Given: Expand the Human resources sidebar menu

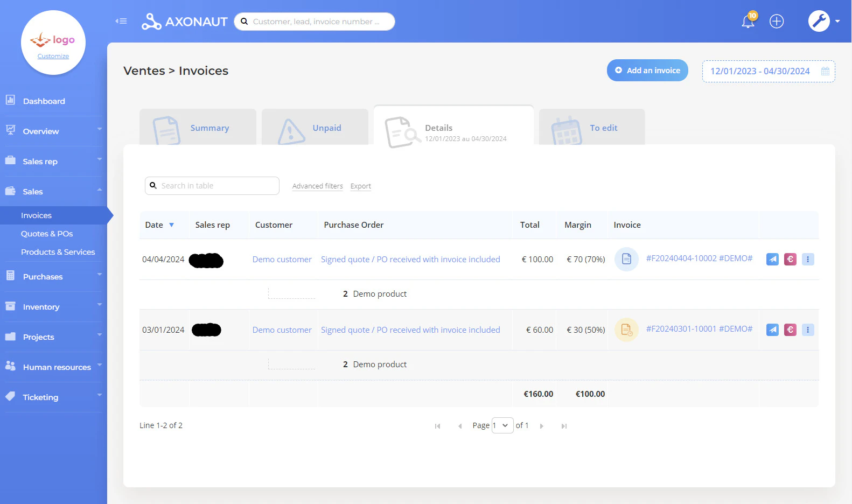Looking at the screenshot, I should [53, 367].
